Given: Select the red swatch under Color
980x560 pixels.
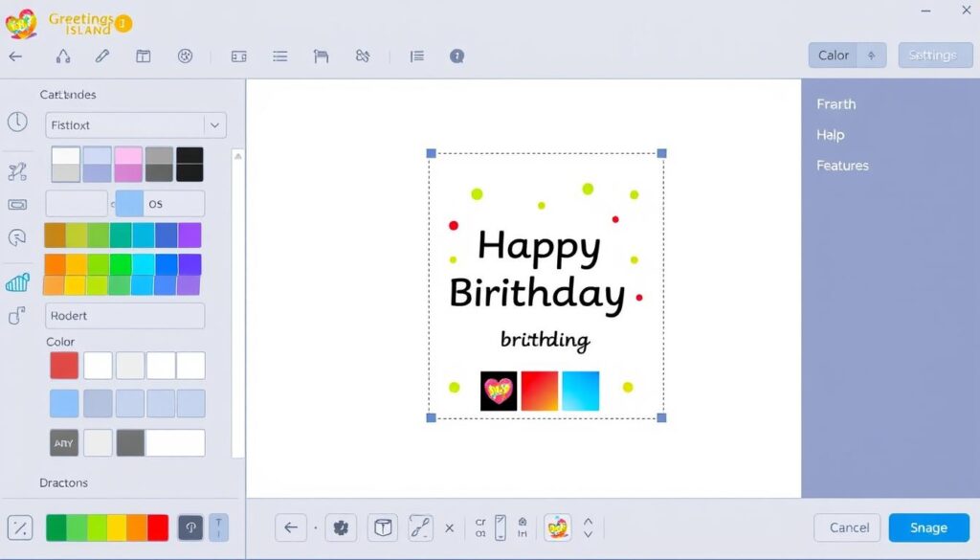Looking at the screenshot, I should pos(63,365).
